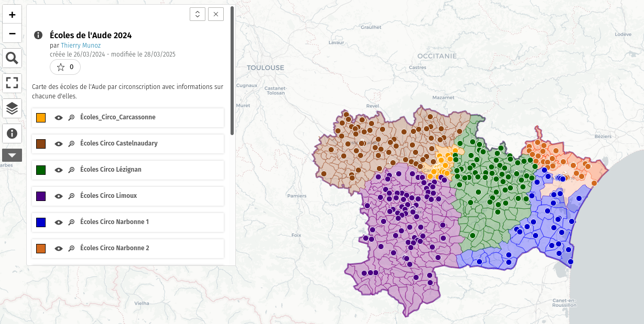
Task: Open the map search tool
Action: coord(12,58)
